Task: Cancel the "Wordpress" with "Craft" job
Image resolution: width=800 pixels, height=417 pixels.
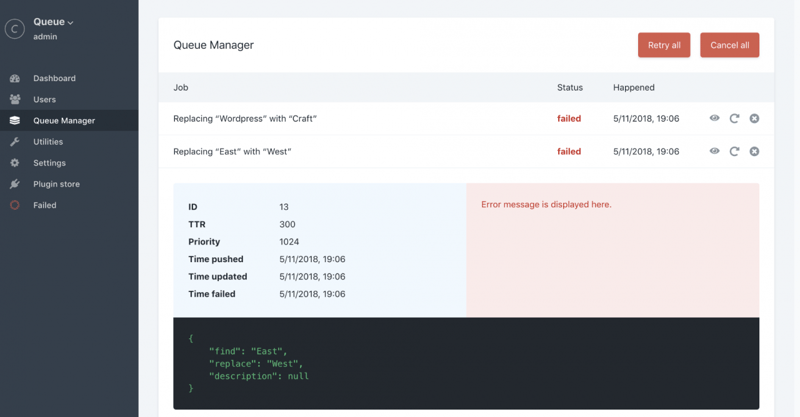Action: (x=754, y=118)
